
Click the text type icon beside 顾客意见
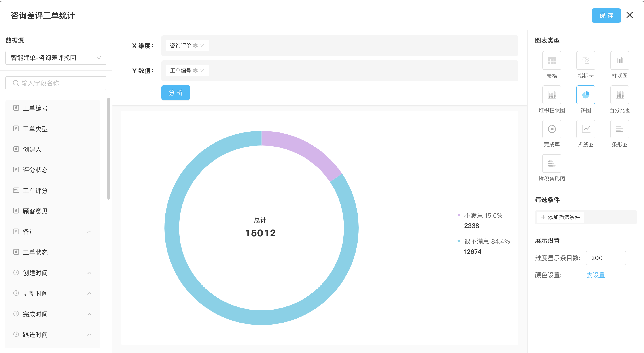click(16, 211)
